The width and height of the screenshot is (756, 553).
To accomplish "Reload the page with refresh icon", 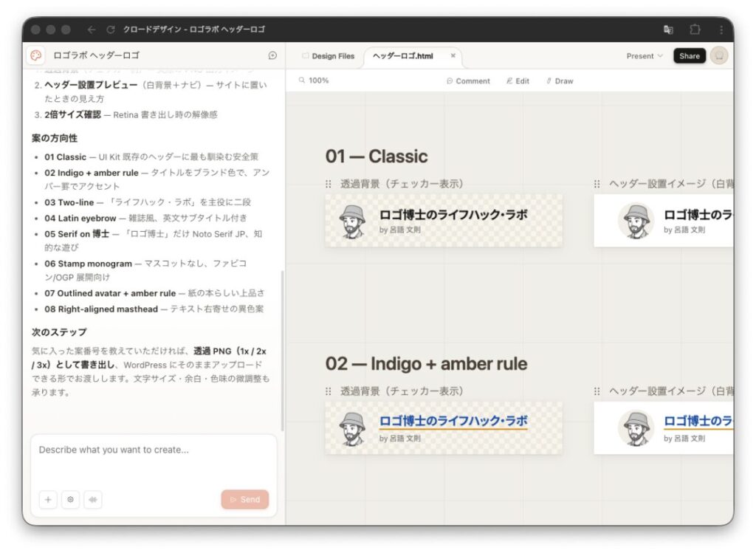I will click(111, 30).
